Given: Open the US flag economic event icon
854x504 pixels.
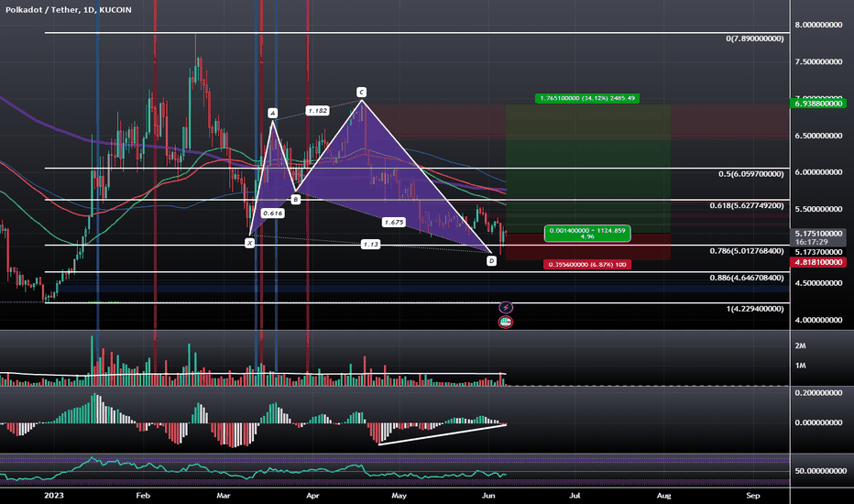Looking at the screenshot, I should tap(506, 322).
